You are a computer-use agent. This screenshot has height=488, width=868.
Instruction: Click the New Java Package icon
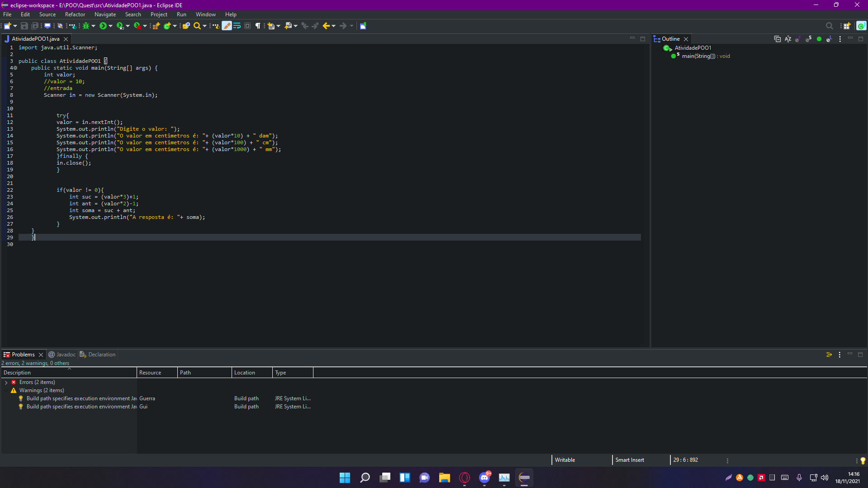click(x=156, y=26)
